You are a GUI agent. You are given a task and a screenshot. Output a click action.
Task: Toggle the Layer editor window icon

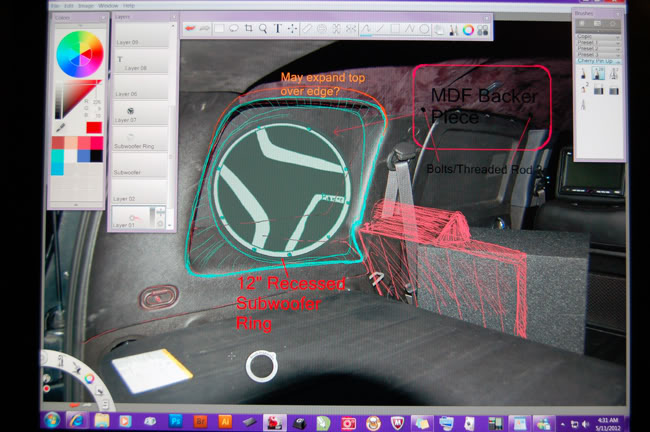[x=439, y=30]
